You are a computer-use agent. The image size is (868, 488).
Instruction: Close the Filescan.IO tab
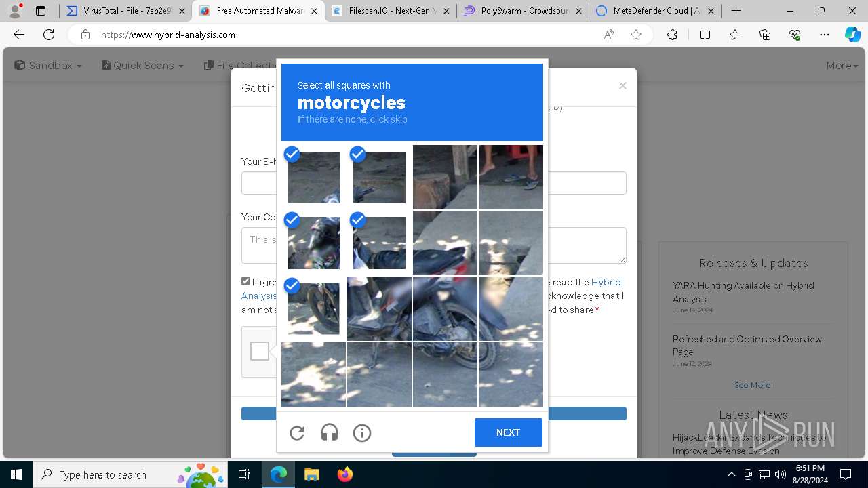446,11
